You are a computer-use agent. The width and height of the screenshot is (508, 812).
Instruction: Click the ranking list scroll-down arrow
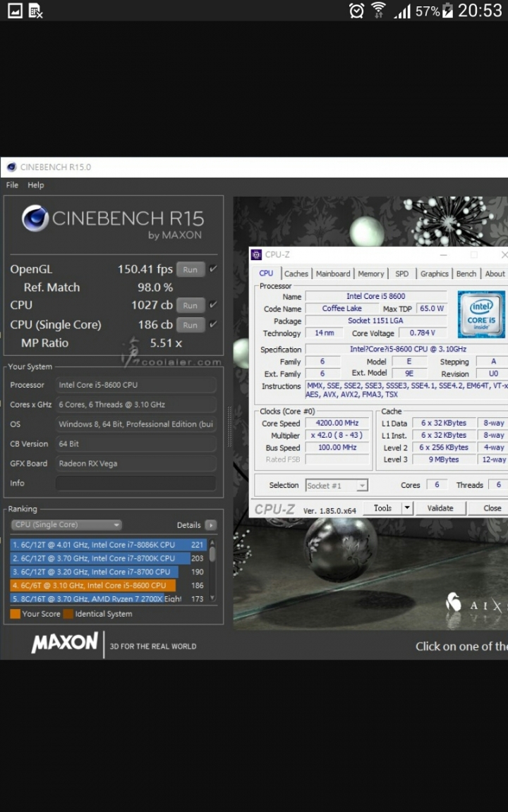[x=212, y=598]
